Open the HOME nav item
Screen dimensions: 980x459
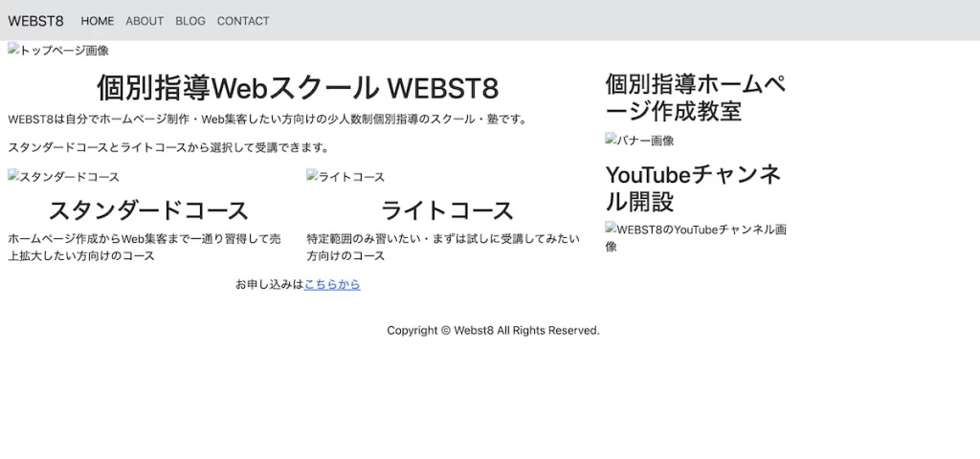[98, 21]
